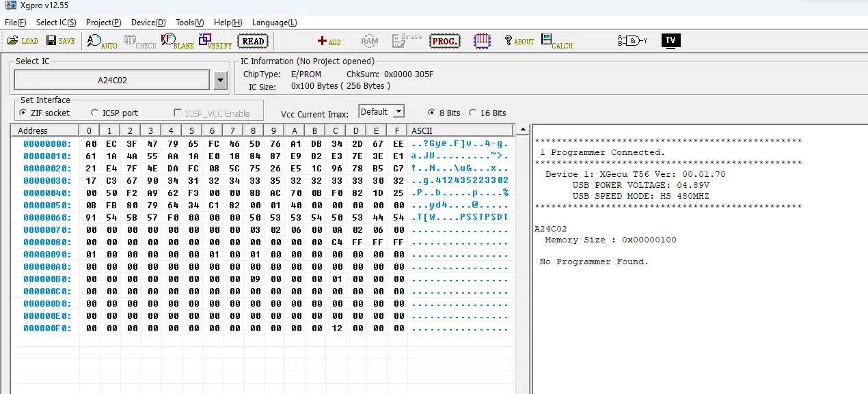Click the A24C02 chip selection button
This screenshot has height=394, width=868.
[112, 80]
